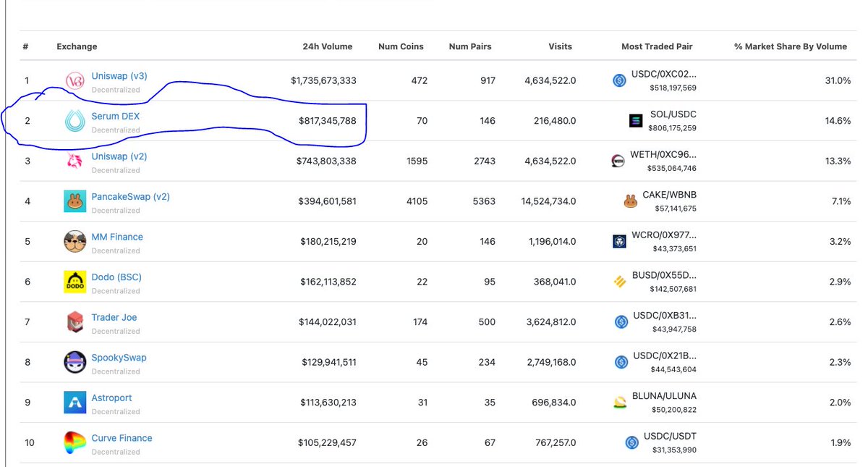Click the CAKE/WBNB pair text

pos(669,195)
